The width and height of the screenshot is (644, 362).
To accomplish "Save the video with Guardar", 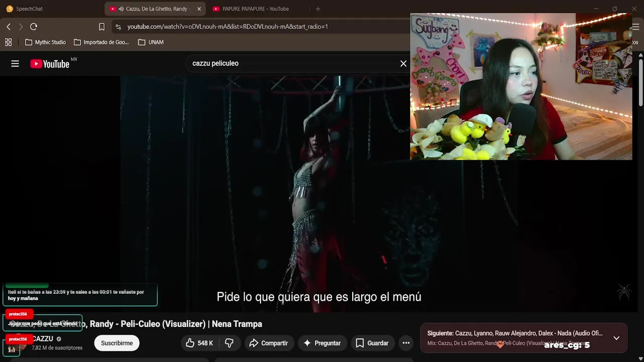I will (x=372, y=343).
